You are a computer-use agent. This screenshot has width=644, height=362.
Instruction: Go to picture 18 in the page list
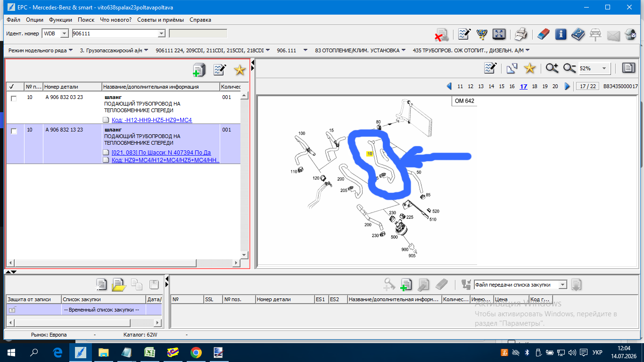535,86
